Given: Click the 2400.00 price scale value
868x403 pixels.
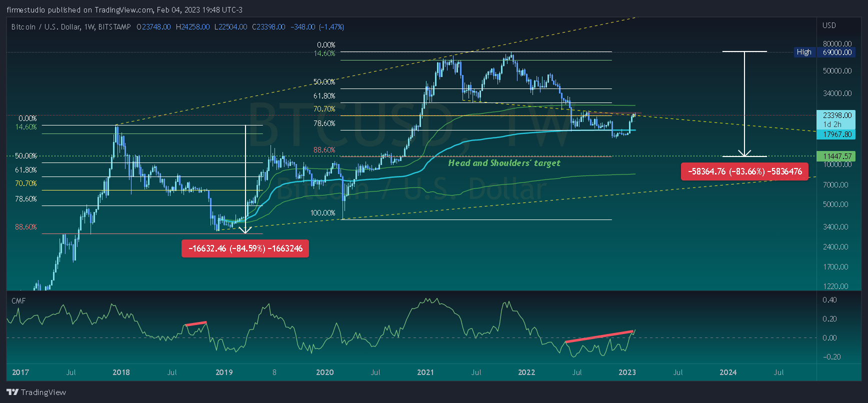Looking at the screenshot, I should coord(835,247).
